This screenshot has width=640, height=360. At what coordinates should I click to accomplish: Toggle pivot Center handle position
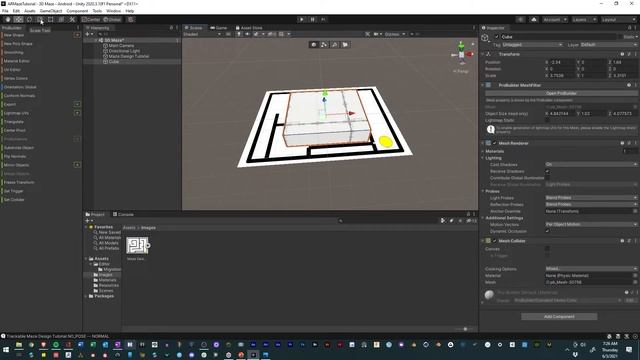pos(91,19)
